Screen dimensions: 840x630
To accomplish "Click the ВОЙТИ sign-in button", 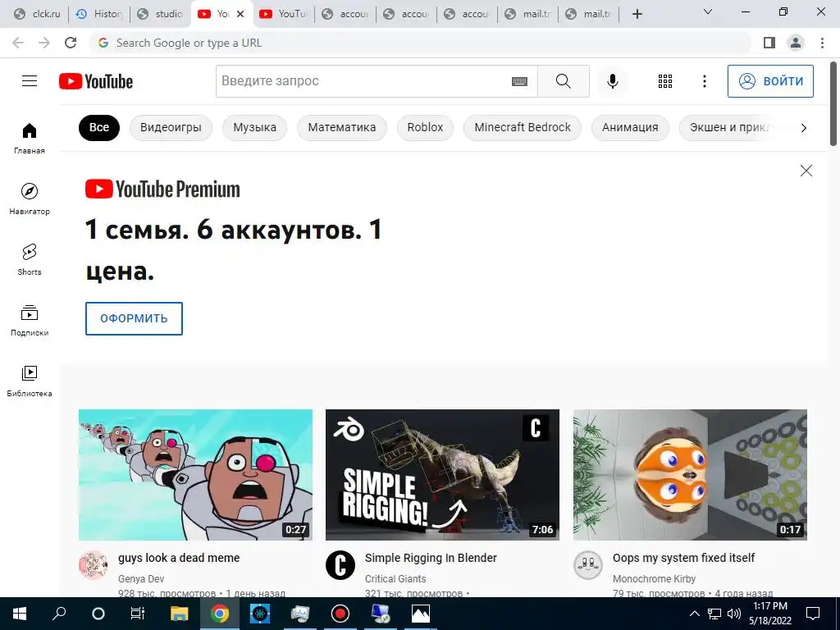I will pos(769,81).
